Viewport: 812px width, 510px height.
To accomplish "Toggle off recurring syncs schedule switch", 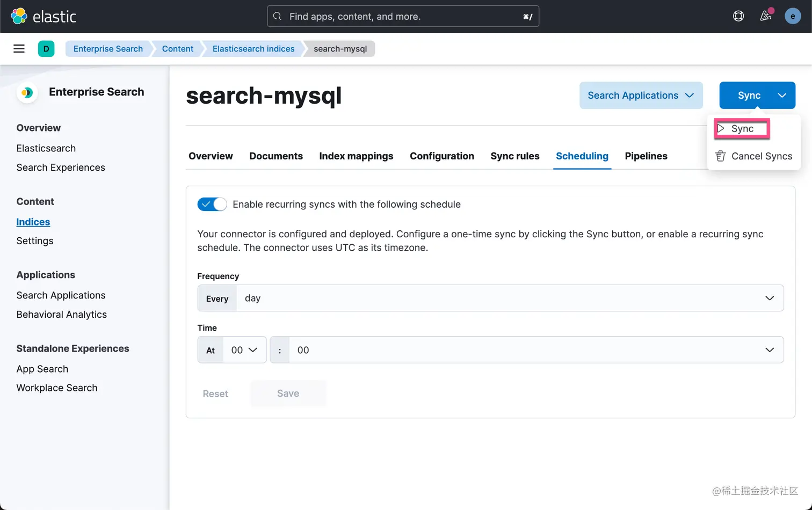I will coord(212,205).
